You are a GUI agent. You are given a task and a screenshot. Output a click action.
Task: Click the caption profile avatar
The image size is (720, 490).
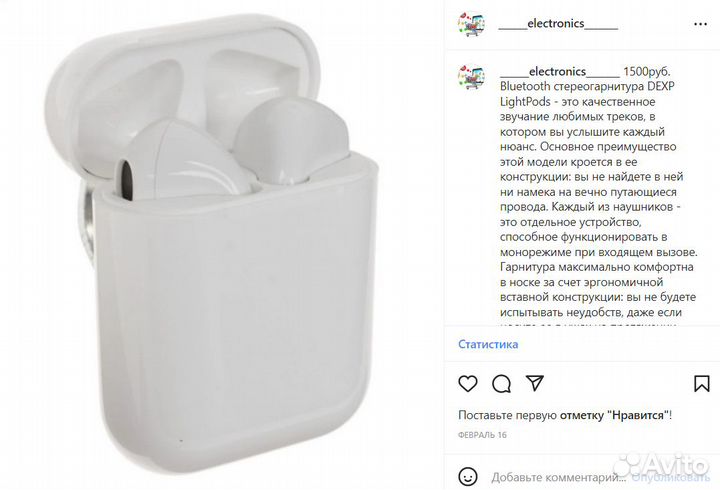pyautogui.click(x=471, y=78)
